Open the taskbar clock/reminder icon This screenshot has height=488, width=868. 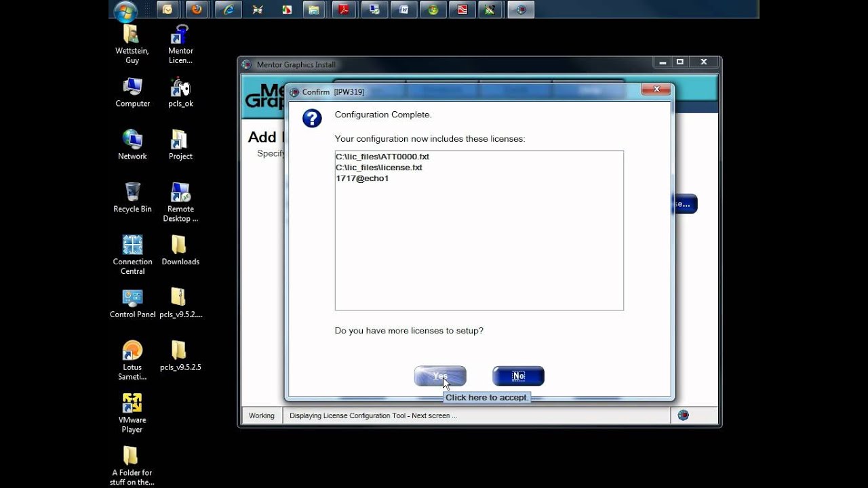point(167,9)
